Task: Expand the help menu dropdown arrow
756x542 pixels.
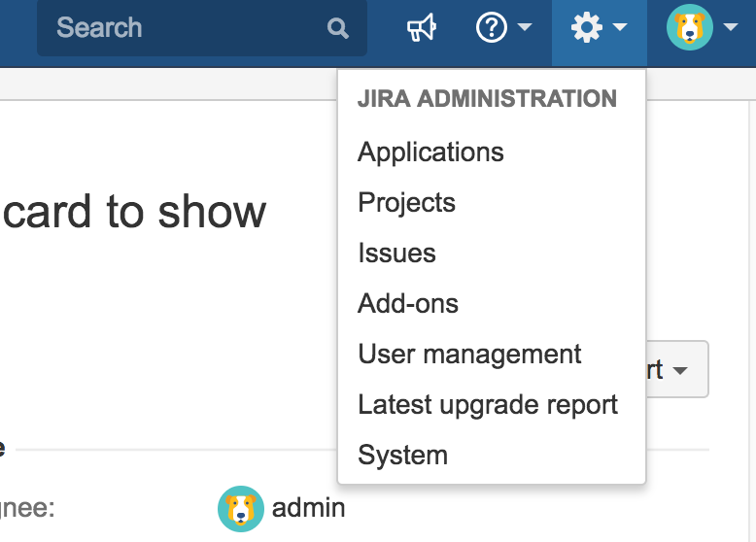Action: 525,27
